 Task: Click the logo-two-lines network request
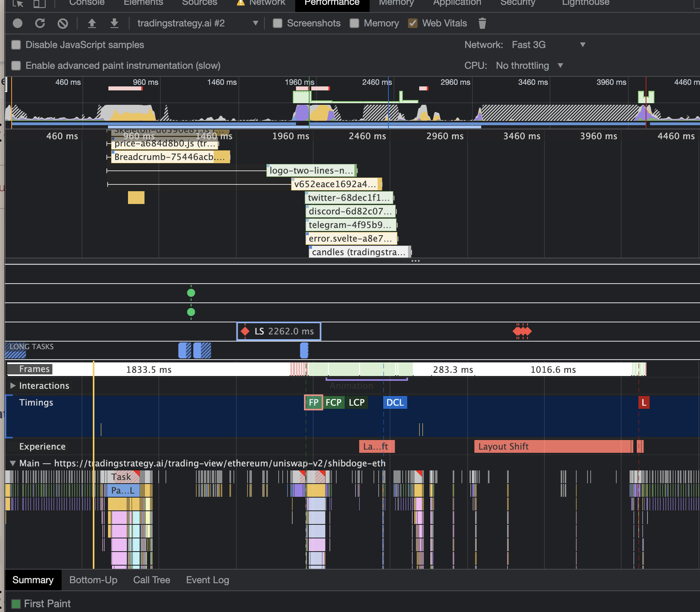click(312, 170)
